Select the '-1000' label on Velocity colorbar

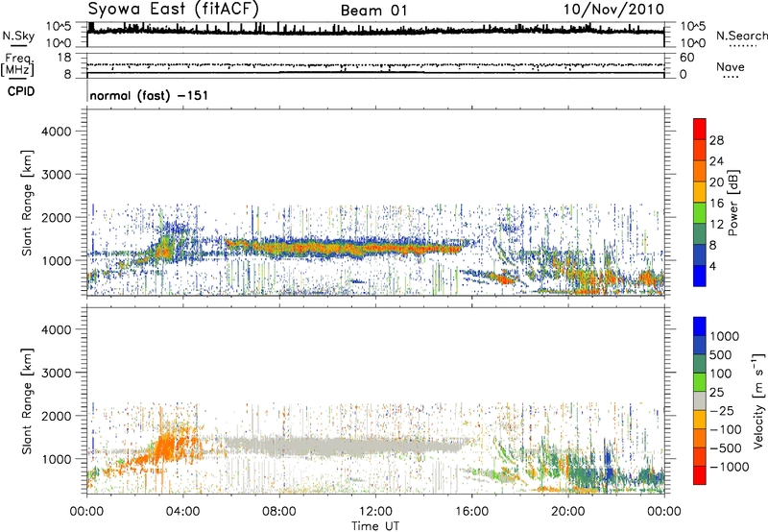[x=730, y=467]
